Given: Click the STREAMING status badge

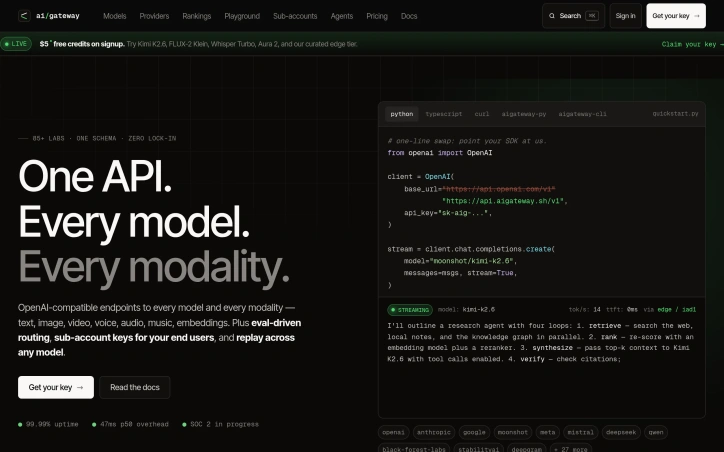Looking at the screenshot, I should (410, 310).
